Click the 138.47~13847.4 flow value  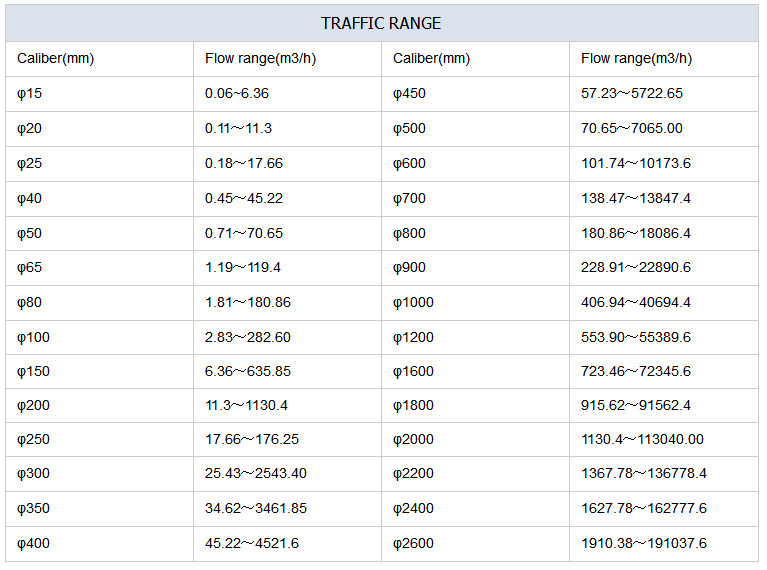pos(635,199)
